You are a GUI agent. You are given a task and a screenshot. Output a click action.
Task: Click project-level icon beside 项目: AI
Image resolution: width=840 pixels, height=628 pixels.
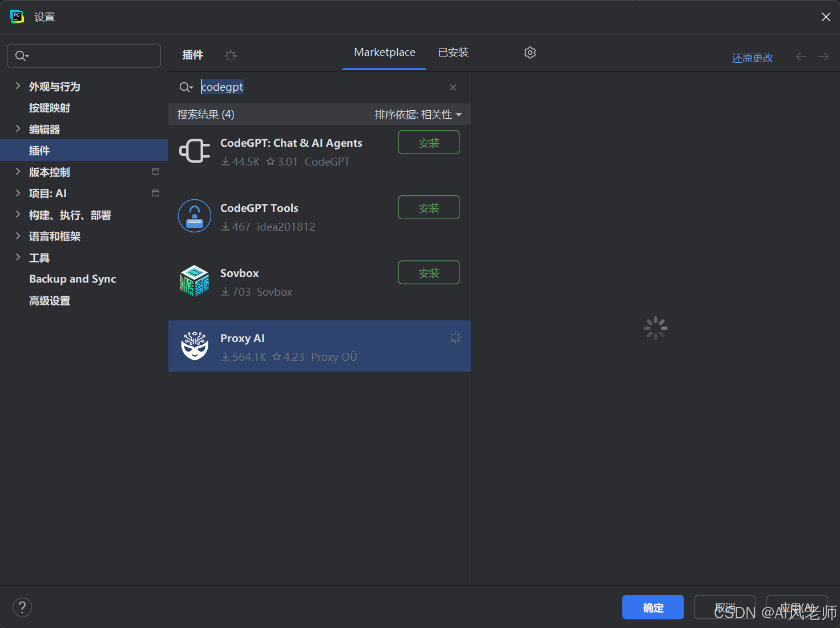point(155,193)
